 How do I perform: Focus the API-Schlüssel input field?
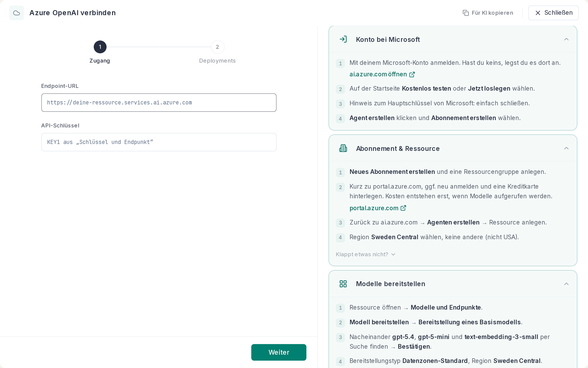[x=159, y=142]
